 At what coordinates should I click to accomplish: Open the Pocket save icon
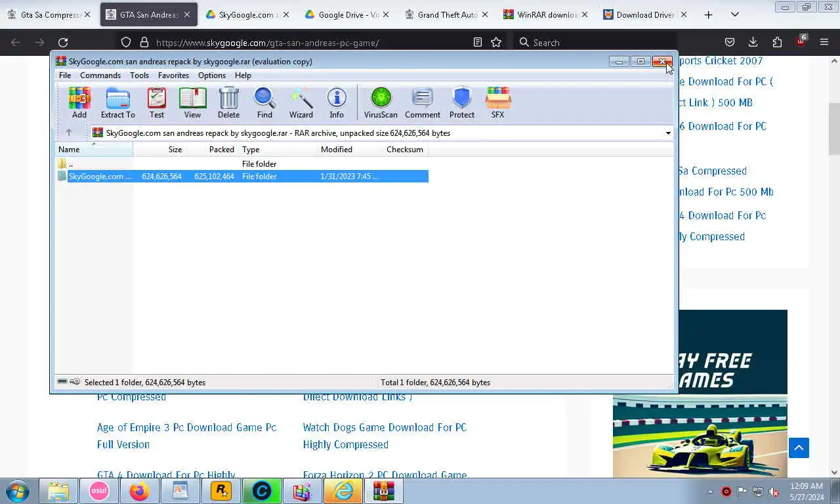coord(730,42)
